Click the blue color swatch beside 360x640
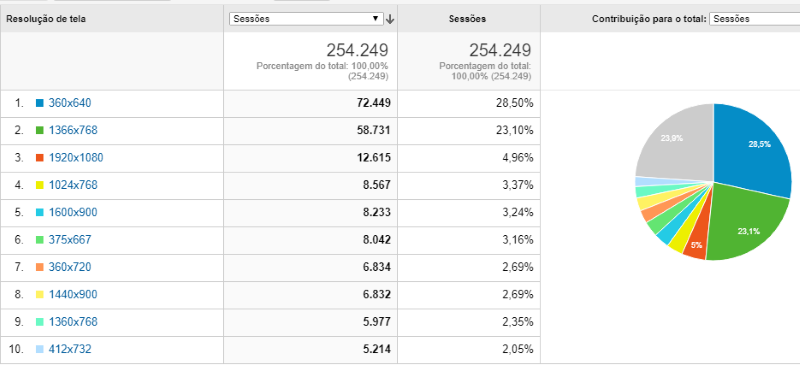 (x=40, y=103)
